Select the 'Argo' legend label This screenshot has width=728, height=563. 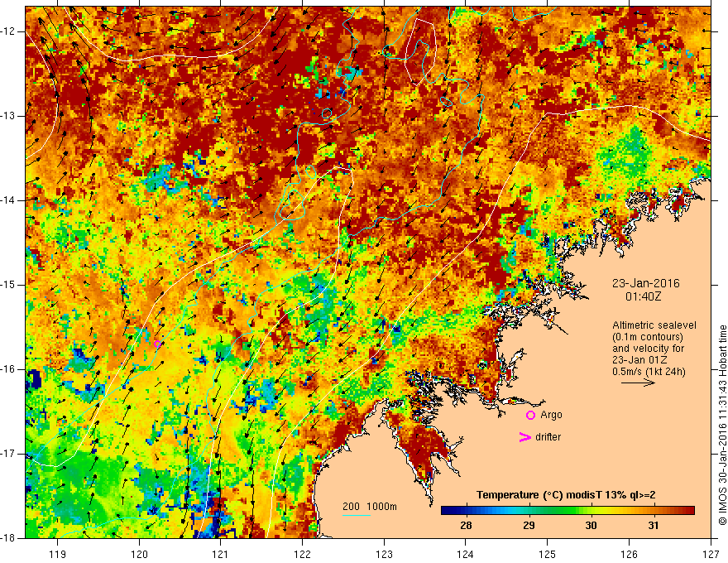[551, 415]
